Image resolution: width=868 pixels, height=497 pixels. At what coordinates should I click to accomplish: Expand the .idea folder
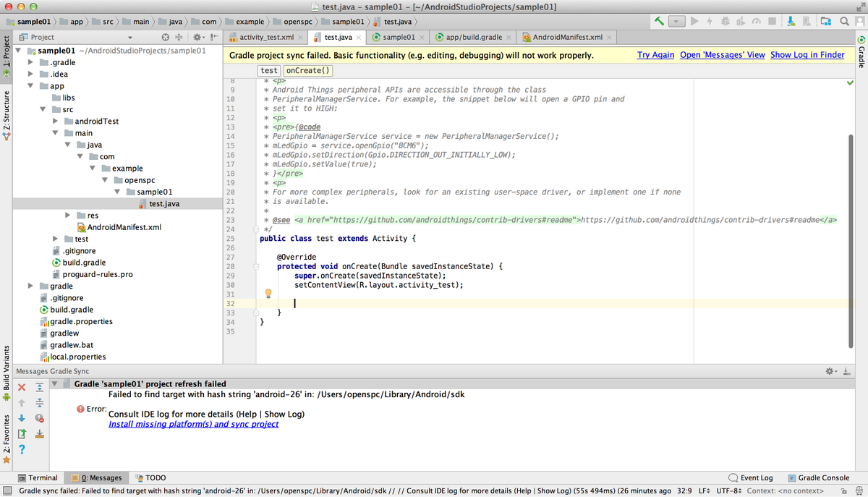click(x=30, y=74)
